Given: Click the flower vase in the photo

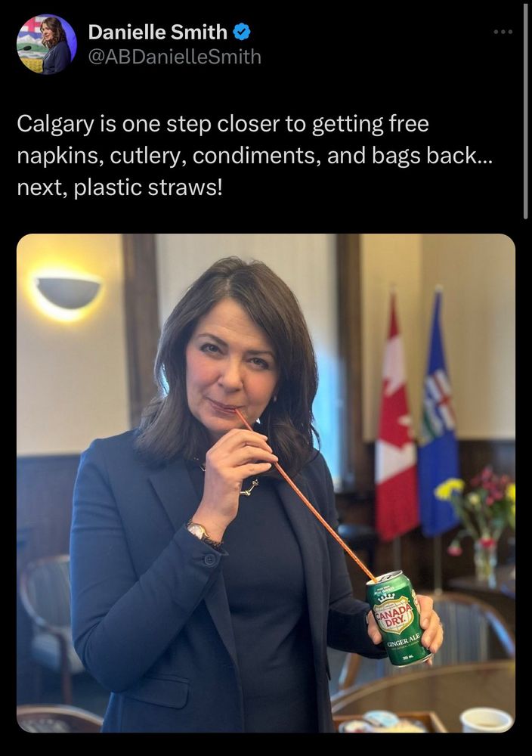Looking at the screenshot, I should coord(486,561).
